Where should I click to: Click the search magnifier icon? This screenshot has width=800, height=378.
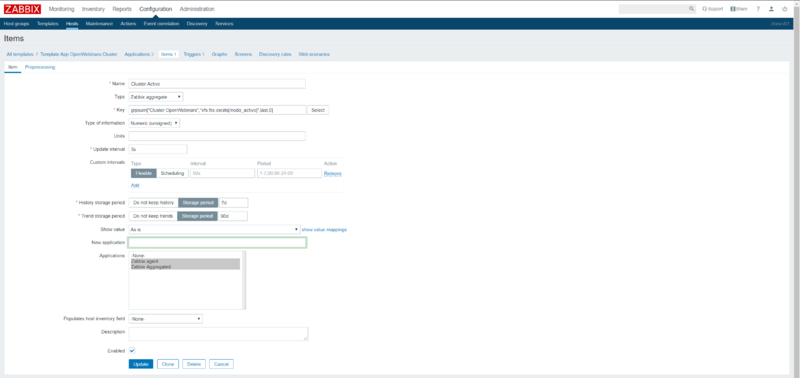point(691,9)
